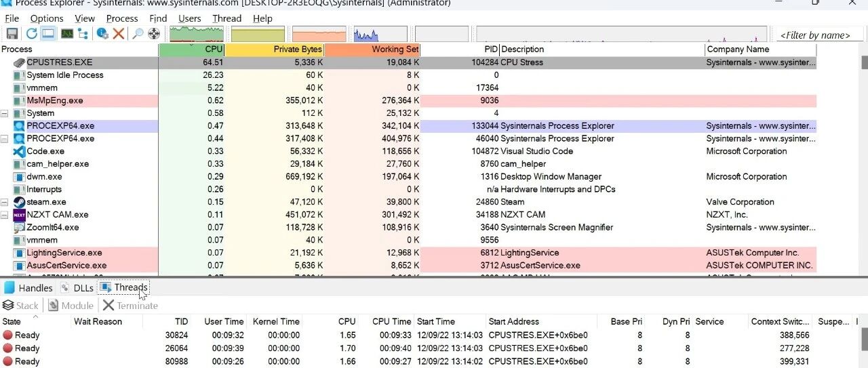868x368 pixels.
Task: Click the Refresh Now toolbar icon
Action: coord(32,33)
